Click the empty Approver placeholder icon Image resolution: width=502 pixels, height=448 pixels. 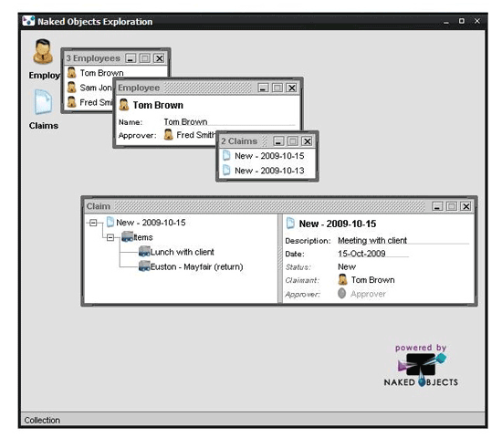tap(342, 293)
